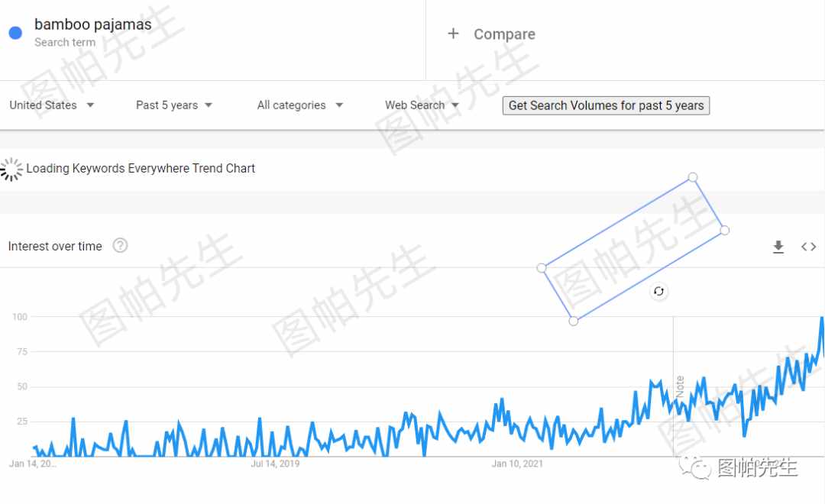Click the Compare link
This screenshot has width=825, height=504.
coord(504,34)
